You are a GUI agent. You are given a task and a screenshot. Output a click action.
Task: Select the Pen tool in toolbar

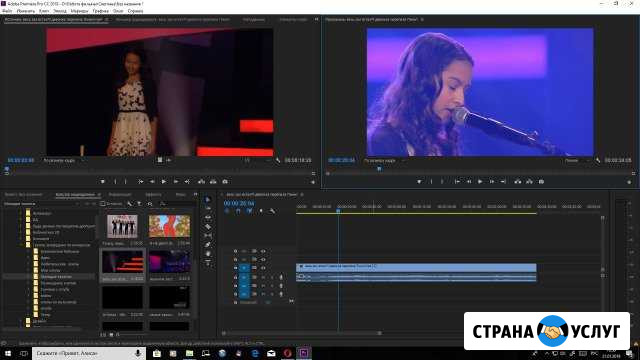click(x=208, y=244)
